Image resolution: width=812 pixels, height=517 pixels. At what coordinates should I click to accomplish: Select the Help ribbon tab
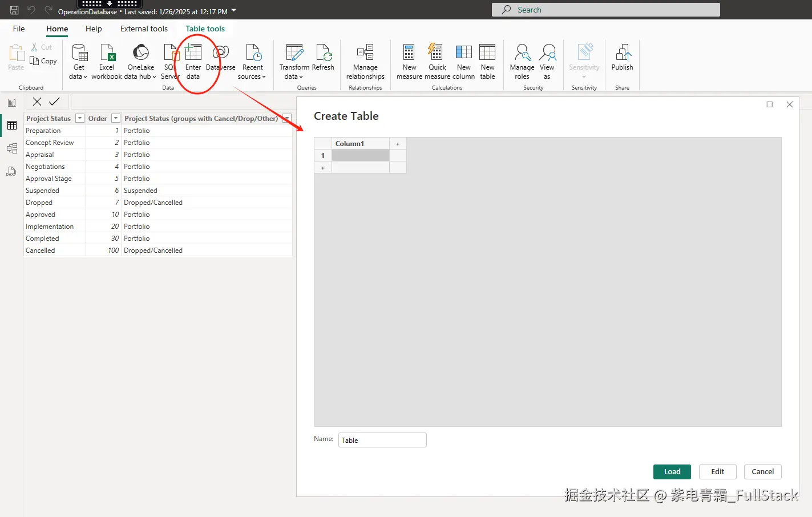[94, 29]
